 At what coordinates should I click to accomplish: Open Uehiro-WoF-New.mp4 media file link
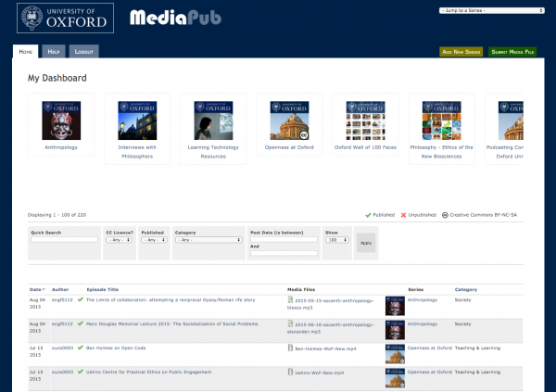pyautogui.click(x=320, y=373)
